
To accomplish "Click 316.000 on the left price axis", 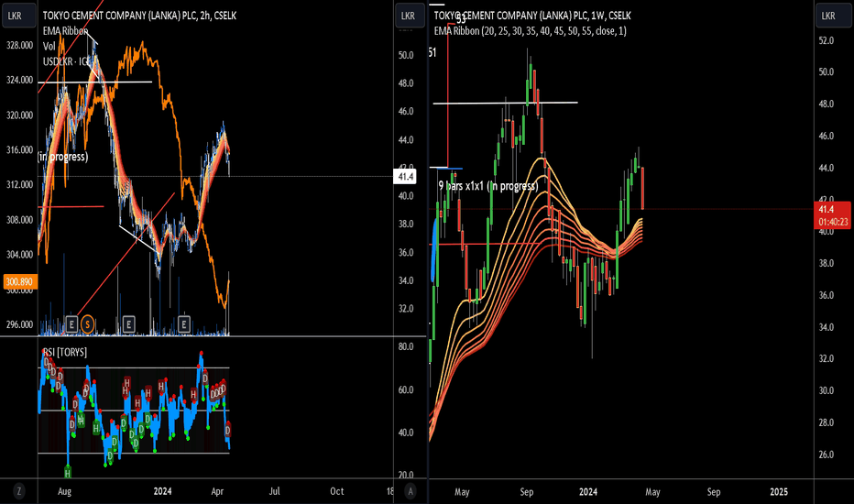I will pyautogui.click(x=19, y=150).
